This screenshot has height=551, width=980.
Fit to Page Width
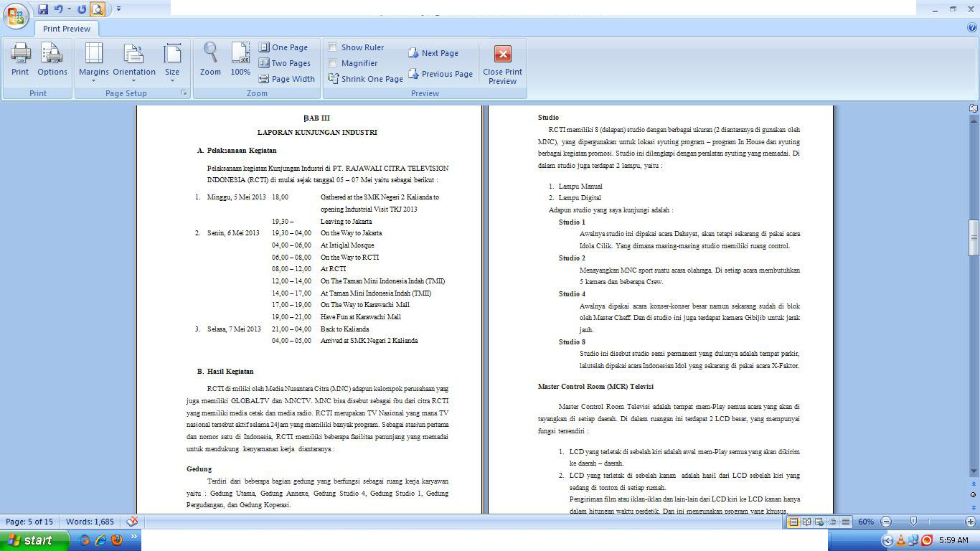287,79
